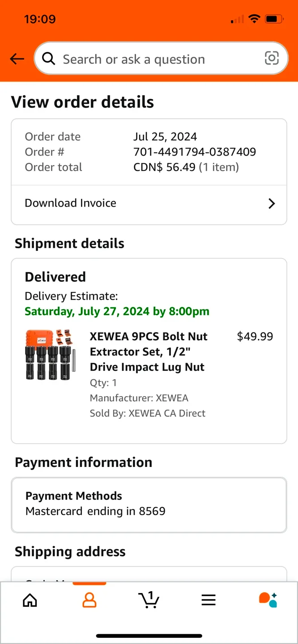Select the cart tab showing one item
This screenshot has height=644, width=298.
click(149, 601)
